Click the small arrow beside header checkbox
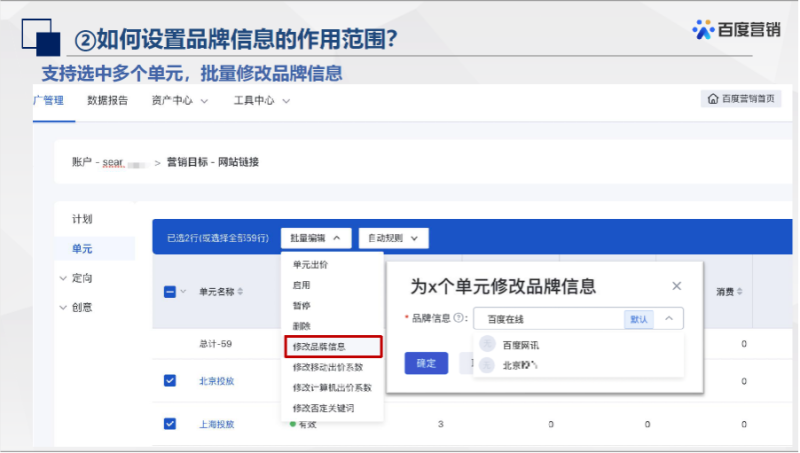This screenshot has width=800, height=453. 183,291
